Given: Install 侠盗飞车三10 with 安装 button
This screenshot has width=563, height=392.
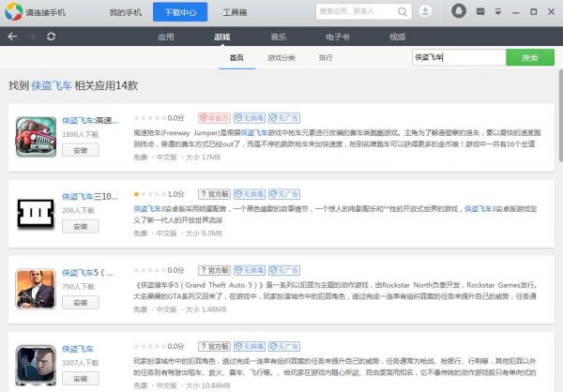Looking at the screenshot, I should 81,227.
